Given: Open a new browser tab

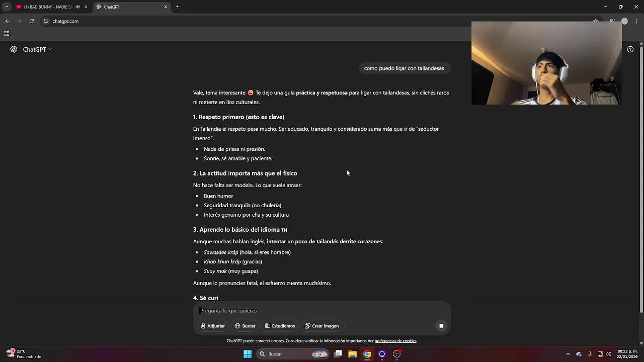Looking at the screenshot, I should pyautogui.click(x=178, y=7).
